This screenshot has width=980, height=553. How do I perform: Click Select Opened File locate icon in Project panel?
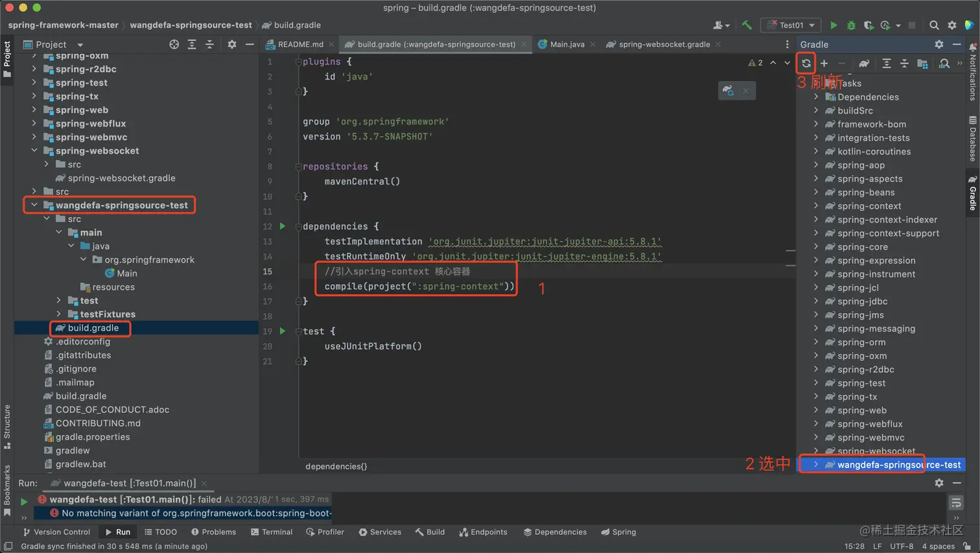tap(174, 44)
